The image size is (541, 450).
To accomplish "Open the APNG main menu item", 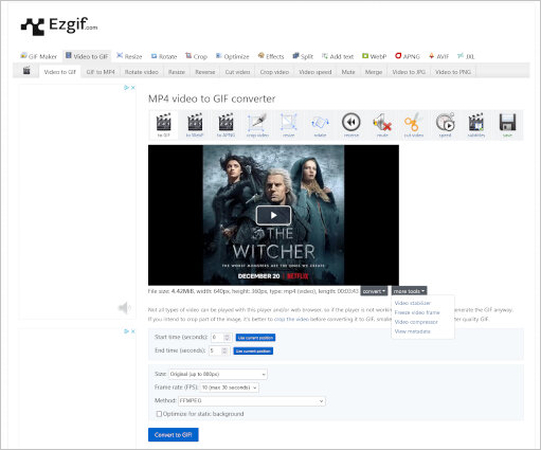I will click(x=407, y=56).
